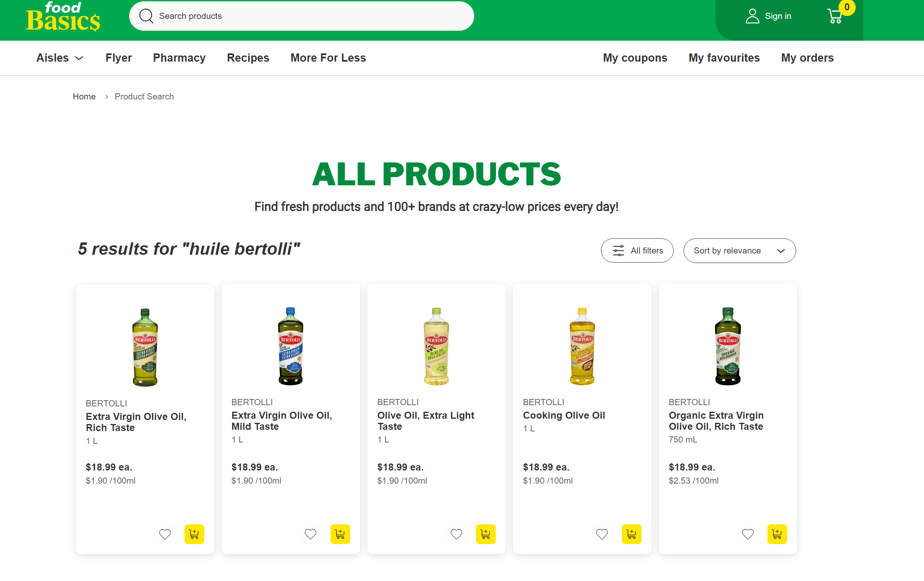Open Olive Oil, Extra Light Taste title

pyautogui.click(x=426, y=421)
